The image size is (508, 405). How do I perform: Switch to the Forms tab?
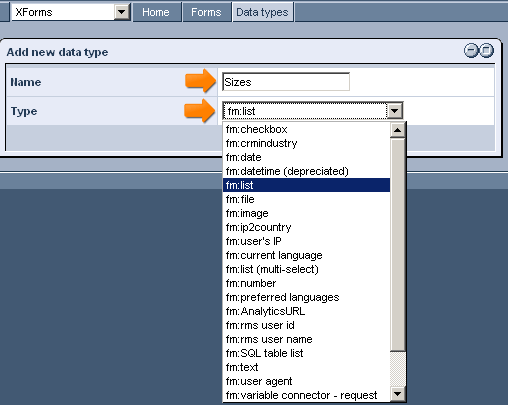tap(206, 12)
